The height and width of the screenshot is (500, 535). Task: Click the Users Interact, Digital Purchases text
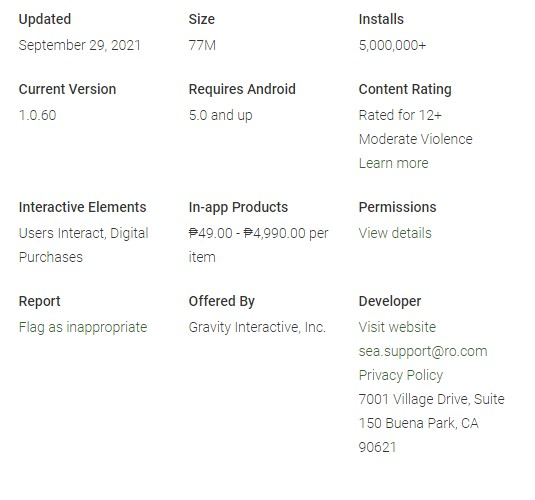84,245
